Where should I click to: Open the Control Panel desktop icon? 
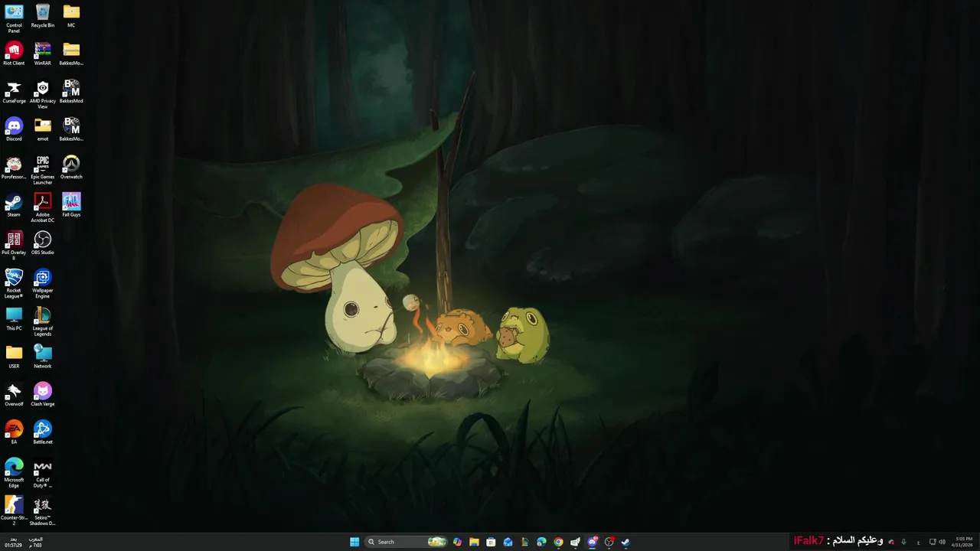coord(14,18)
